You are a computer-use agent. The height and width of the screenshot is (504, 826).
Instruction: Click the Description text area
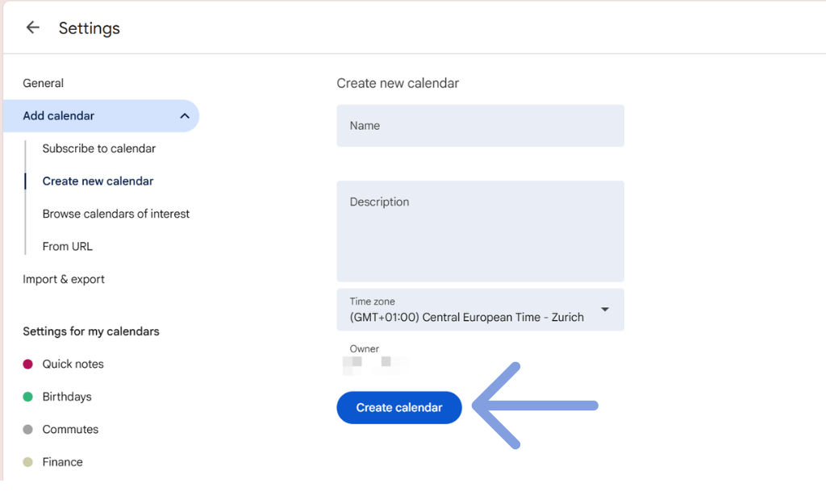click(480, 231)
